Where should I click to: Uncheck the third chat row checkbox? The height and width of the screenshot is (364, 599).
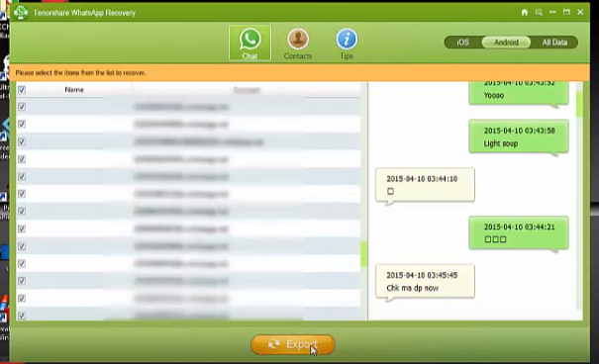[x=22, y=141]
